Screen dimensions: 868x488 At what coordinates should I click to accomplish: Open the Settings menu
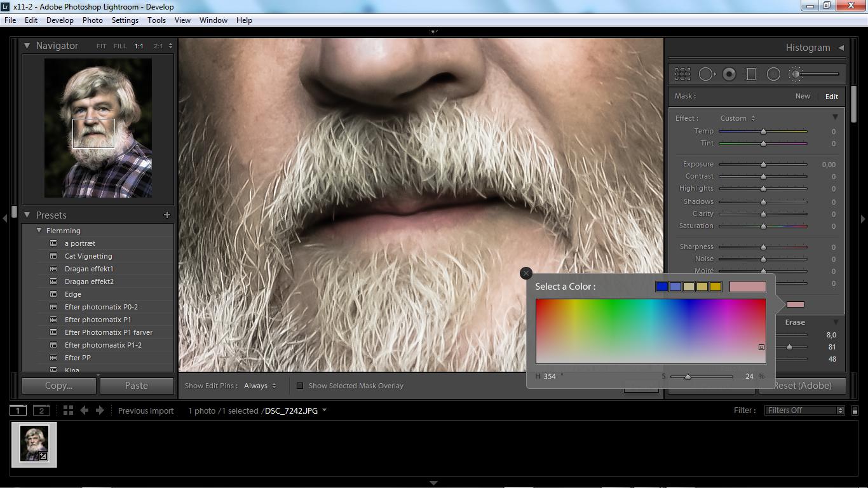pos(125,20)
